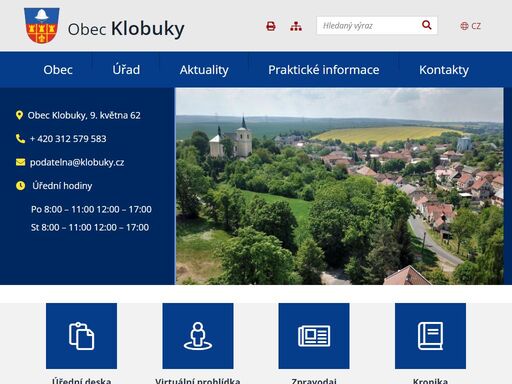
Task: Open the Kronika book tile icon
Action: point(430,336)
